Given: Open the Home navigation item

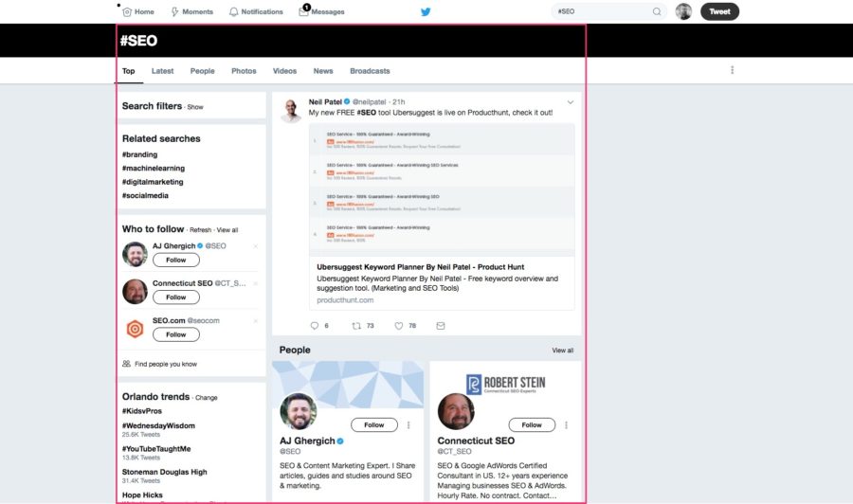Looking at the screenshot, I should (138, 11).
